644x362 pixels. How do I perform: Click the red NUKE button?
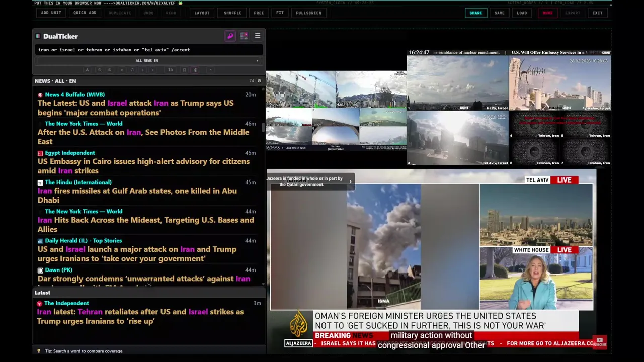tap(547, 13)
